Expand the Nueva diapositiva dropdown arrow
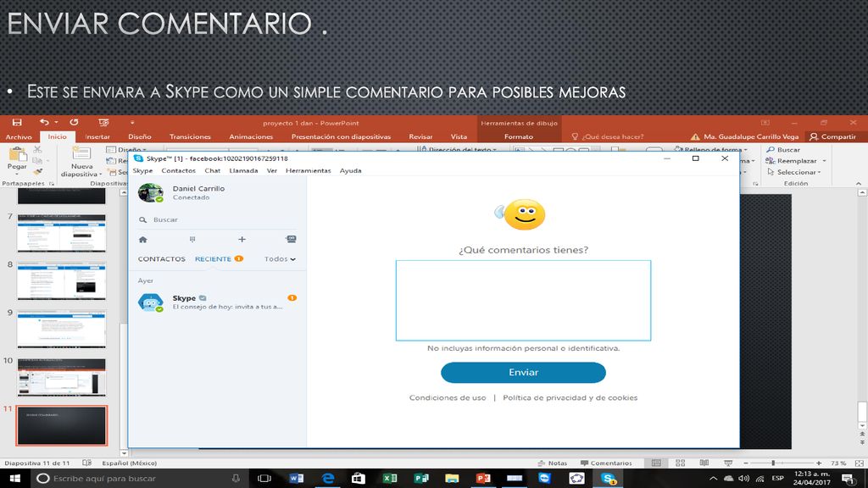This screenshot has width=868, height=488. [100, 175]
